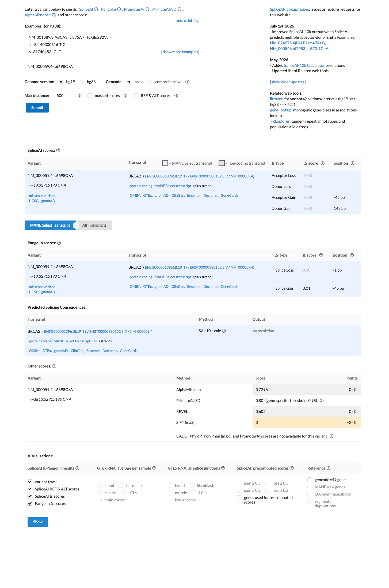
Task: Select the hg38 genome version radio
Action: pyautogui.click(x=82, y=82)
